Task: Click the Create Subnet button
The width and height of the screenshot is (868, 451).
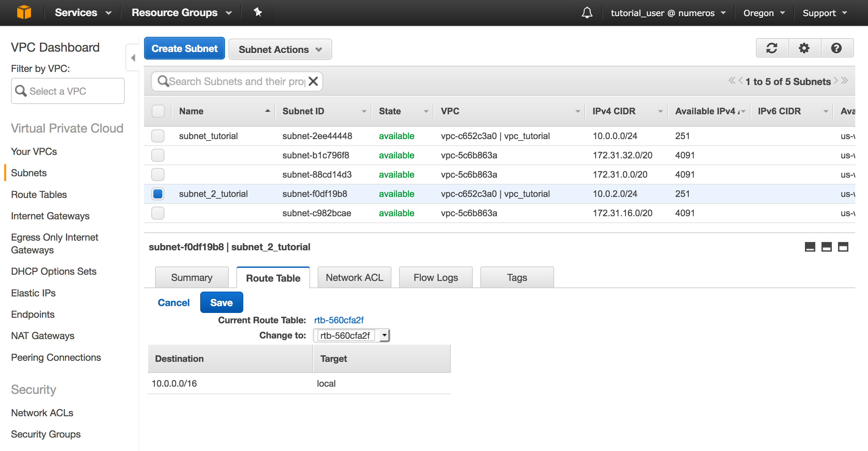Action: tap(184, 49)
